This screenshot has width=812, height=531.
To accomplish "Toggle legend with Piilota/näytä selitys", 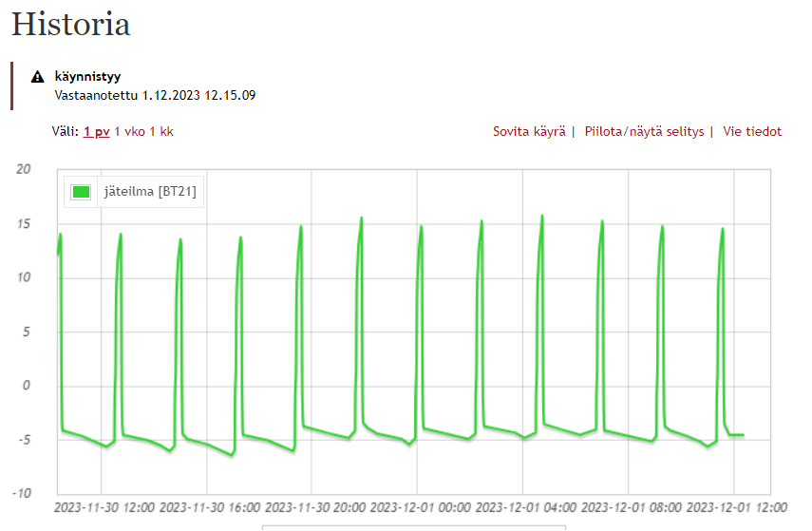I will tap(644, 132).
